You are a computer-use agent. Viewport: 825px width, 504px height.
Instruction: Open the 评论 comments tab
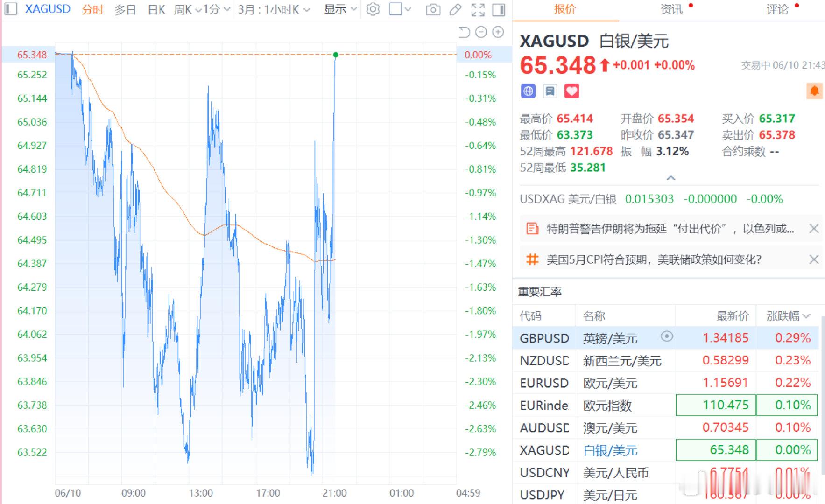tap(777, 9)
